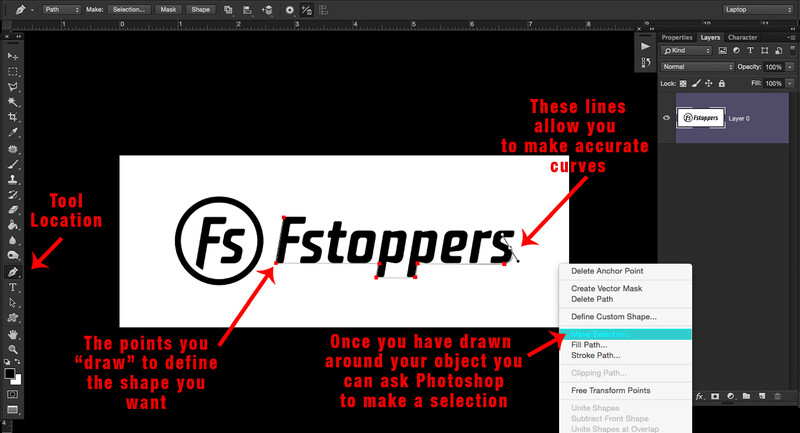Select the Direct Selection arrow tool
The image size is (800, 433).
[x=13, y=302]
